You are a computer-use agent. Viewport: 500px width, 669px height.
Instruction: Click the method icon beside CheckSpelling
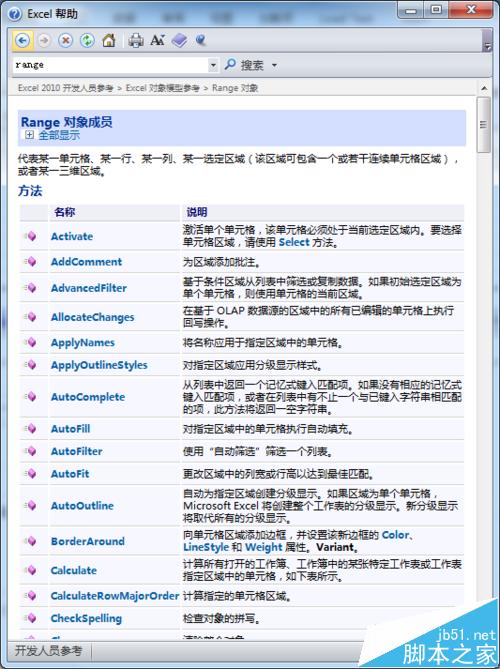pos(31,618)
